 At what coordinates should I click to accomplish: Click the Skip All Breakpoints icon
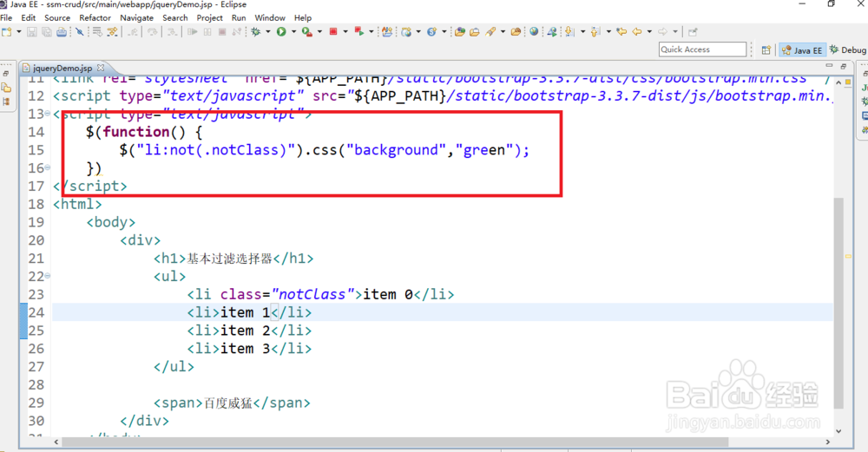(79, 32)
